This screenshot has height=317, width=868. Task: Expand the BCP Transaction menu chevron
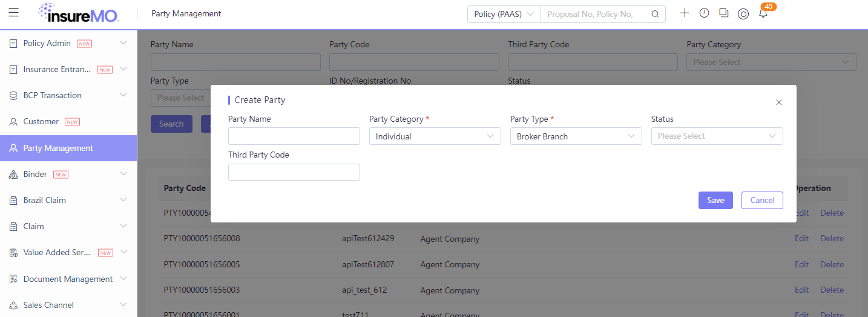click(123, 95)
